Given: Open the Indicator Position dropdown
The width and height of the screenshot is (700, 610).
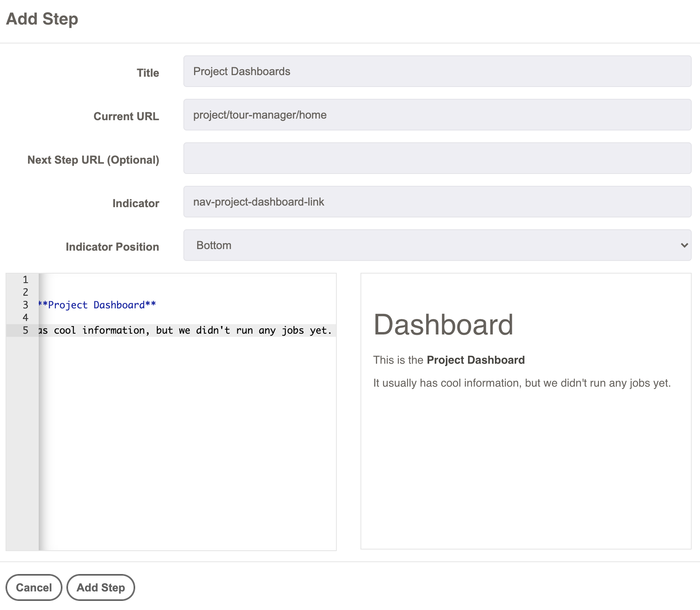Looking at the screenshot, I should (x=437, y=245).
